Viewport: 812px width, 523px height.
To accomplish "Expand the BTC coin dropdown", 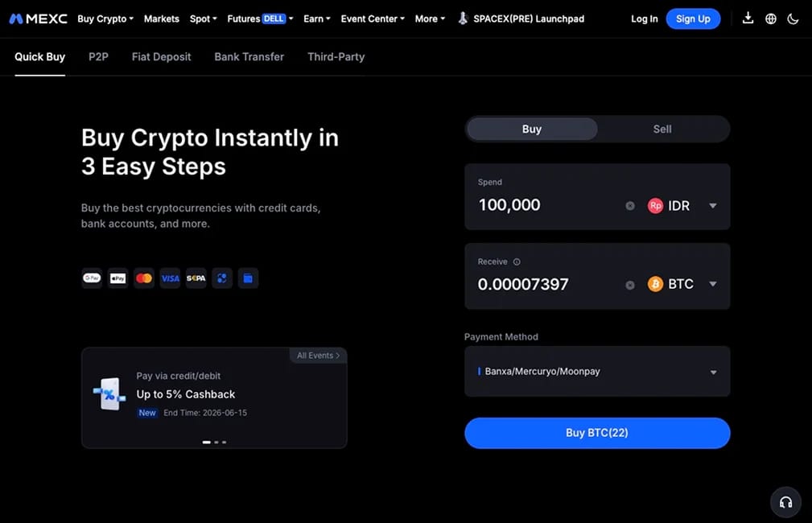I will click(712, 284).
